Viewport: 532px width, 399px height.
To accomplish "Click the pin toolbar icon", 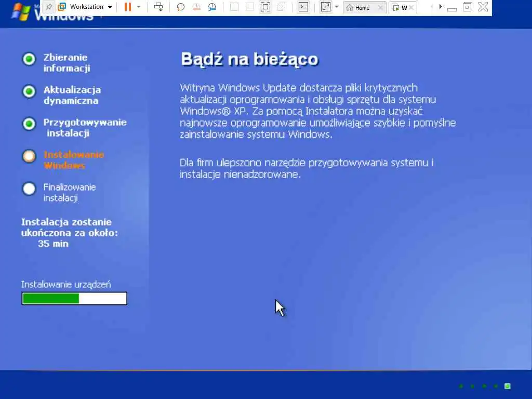I will tap(49, 7).
